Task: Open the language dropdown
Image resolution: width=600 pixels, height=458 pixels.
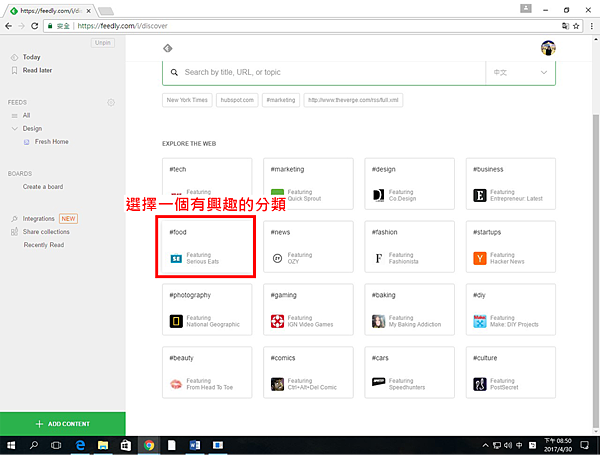Action: coord(520,73)
